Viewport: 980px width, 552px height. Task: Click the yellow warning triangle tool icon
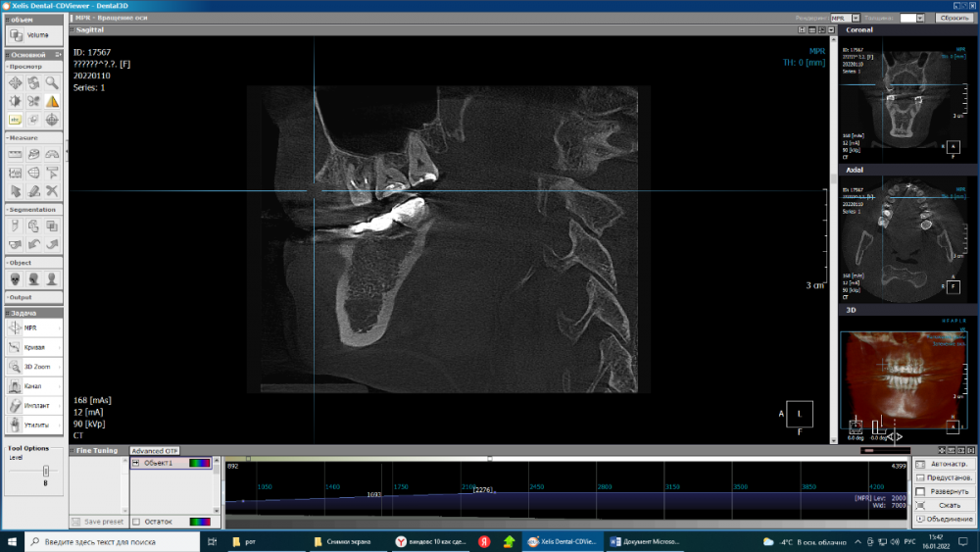click(x=52, y=101)
